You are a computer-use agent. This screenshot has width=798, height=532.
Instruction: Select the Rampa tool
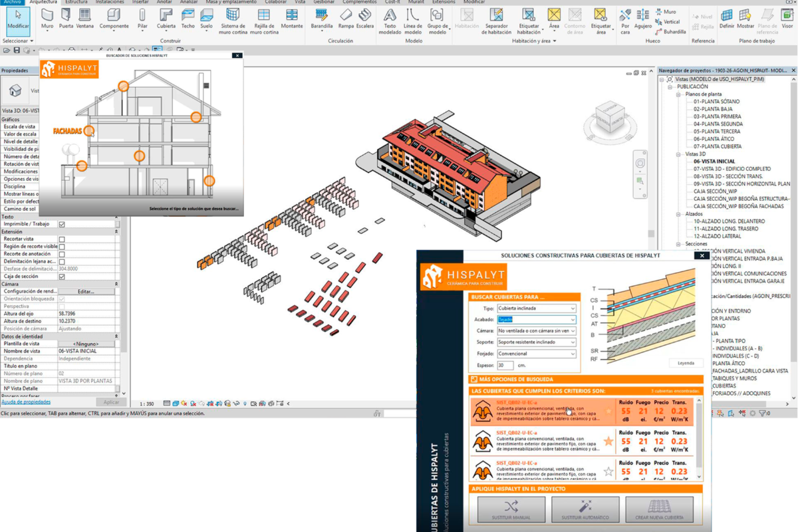pos(346,19)
